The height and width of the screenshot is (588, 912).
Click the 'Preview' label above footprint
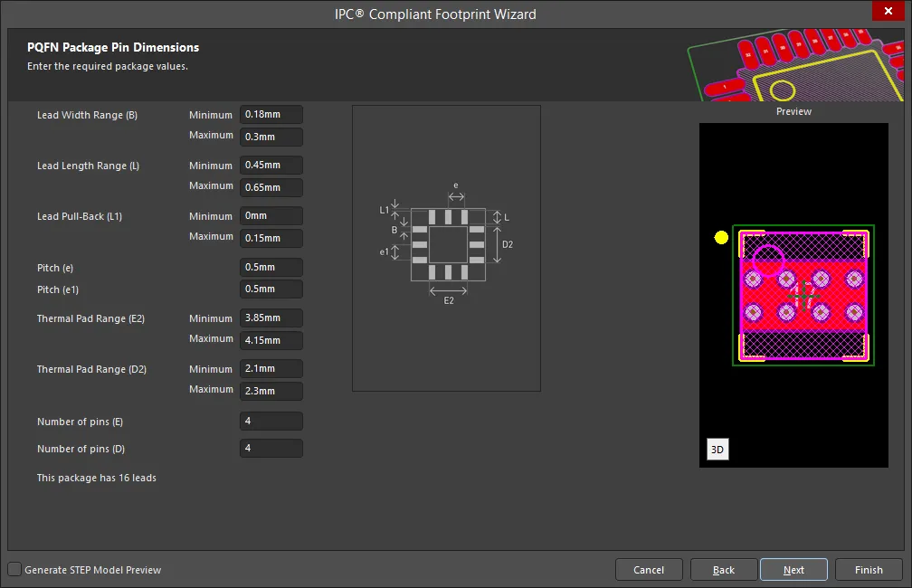point(793,111)
